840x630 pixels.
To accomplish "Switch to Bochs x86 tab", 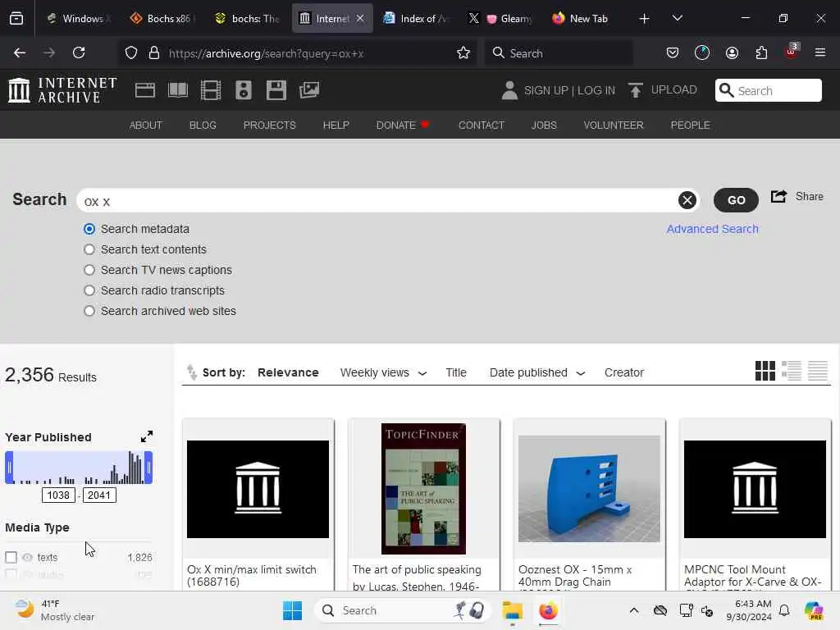I will tap(162, 18).
